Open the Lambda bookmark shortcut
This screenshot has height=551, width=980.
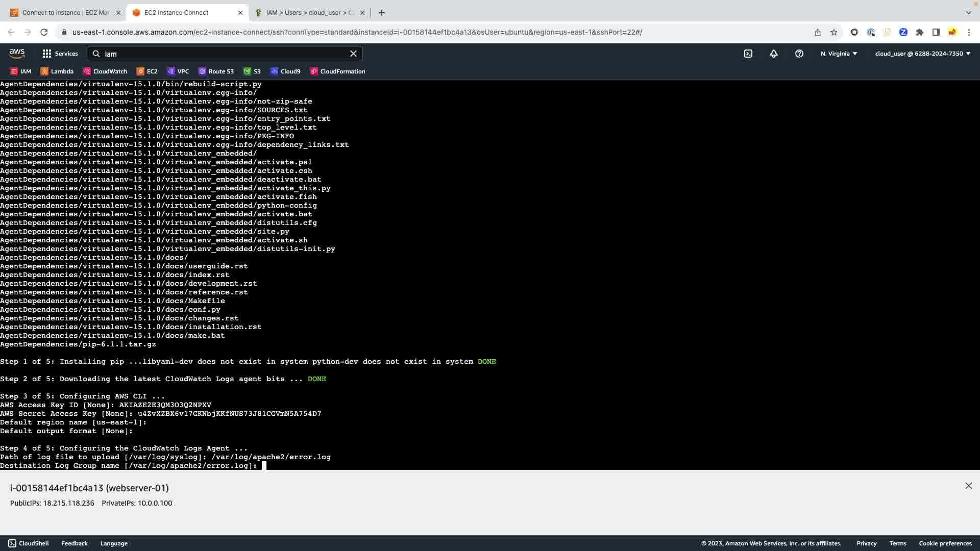point(57,71)
